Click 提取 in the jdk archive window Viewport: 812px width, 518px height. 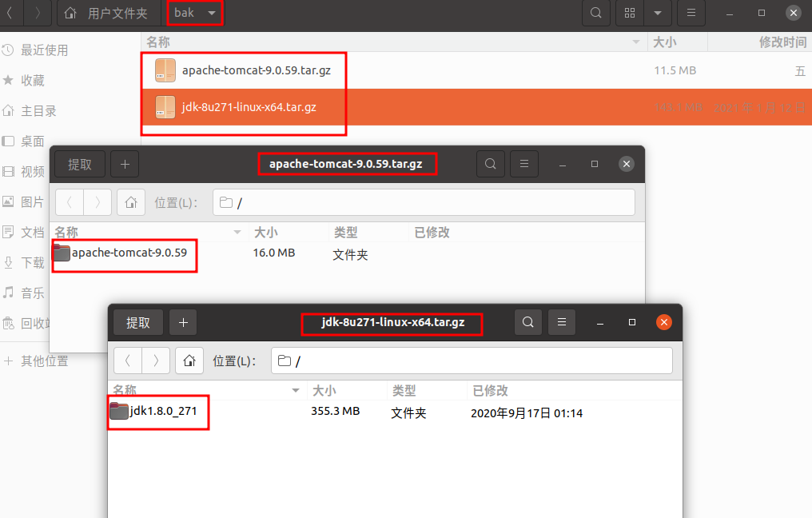pos(138,323)
